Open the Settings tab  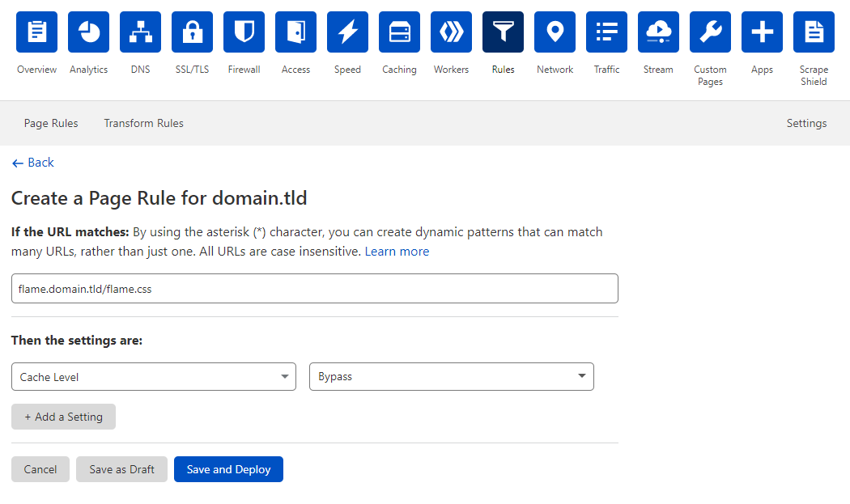click(x=806, y=123)
